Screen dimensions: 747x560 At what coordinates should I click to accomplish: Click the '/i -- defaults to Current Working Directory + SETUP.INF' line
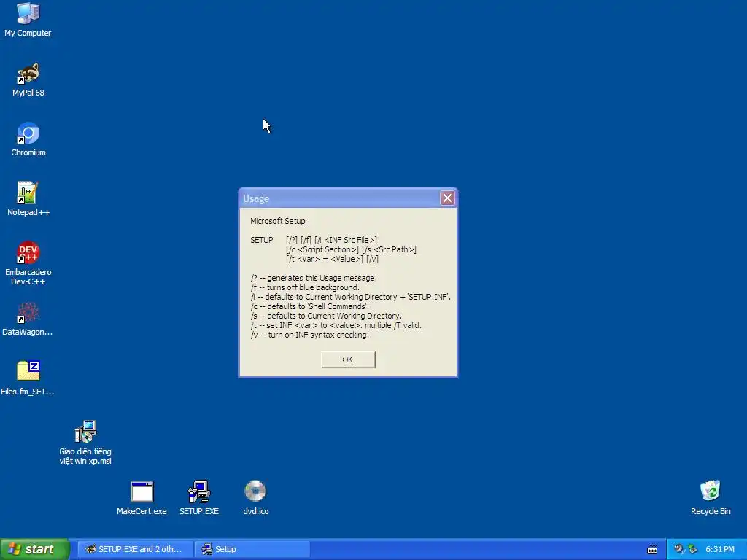point(351,297)
